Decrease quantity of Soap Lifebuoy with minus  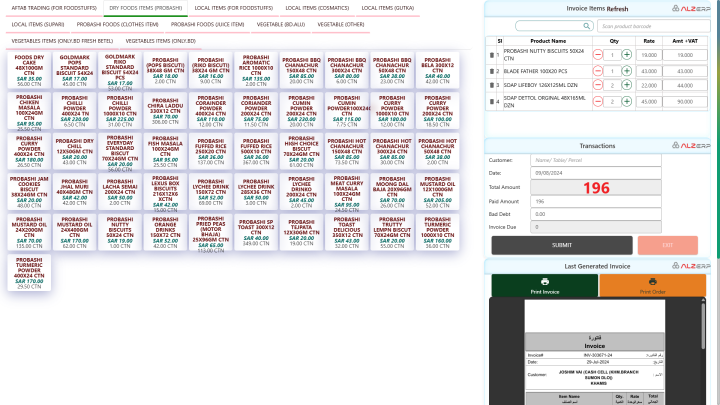pyautogui.click(x=597, y=86)
